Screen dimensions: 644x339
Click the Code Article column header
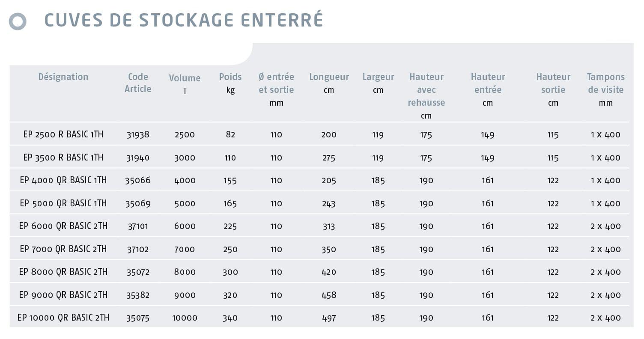(138, 83)
